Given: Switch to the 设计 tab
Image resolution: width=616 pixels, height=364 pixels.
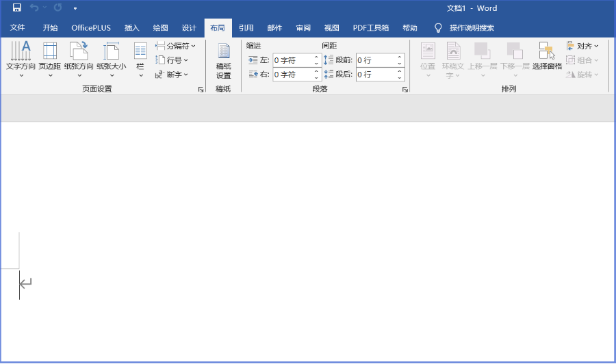Looking at the screenshot, I should (189, 28).
